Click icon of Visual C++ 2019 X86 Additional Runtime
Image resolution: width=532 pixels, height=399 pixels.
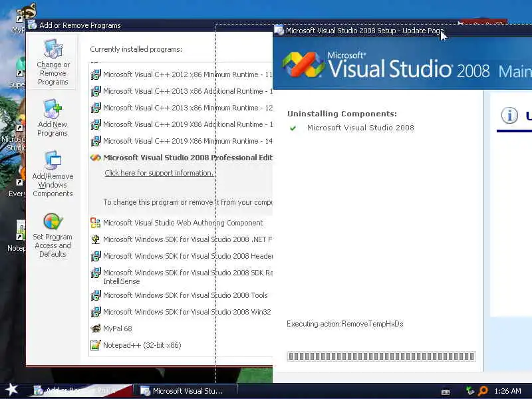(x=96, y=124)
